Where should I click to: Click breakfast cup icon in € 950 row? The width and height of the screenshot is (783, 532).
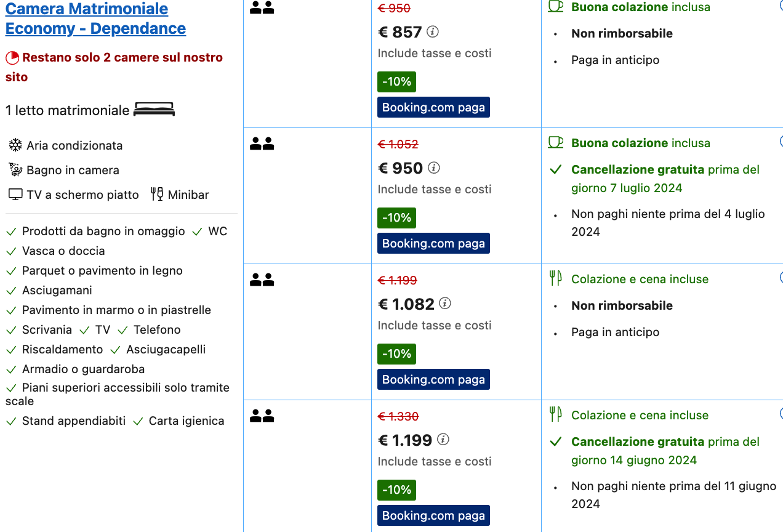tap(556, 143)
